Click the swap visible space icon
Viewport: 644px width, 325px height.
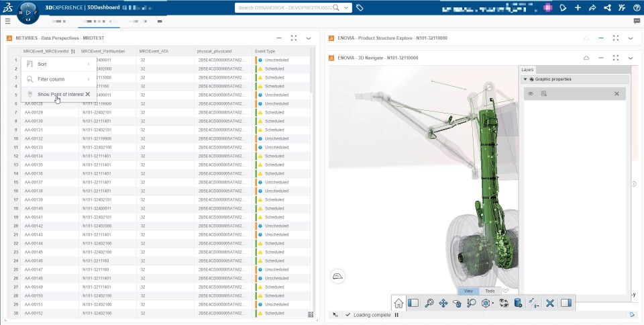pos(504,304)
